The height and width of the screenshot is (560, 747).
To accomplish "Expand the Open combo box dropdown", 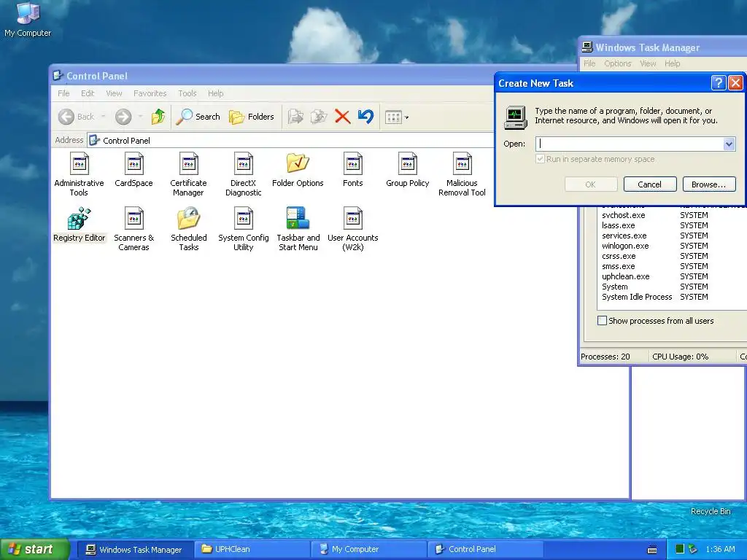I will (729, 144).
